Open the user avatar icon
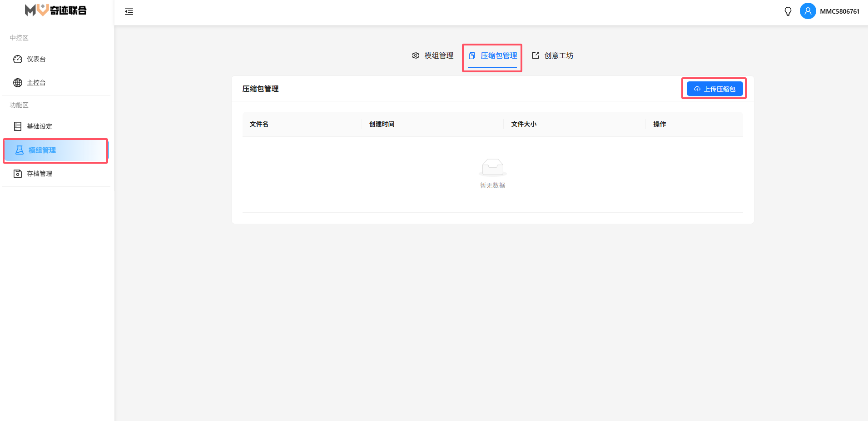Image resolution: width=868 pixels, height=421 pixels. pos(808,11)
